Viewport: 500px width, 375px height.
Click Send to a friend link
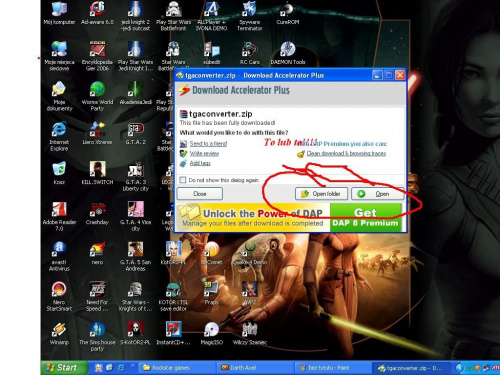(x=208, y=144)
